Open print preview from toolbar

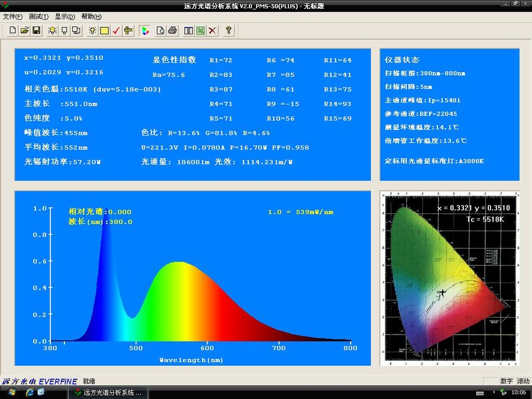[160, 30]
